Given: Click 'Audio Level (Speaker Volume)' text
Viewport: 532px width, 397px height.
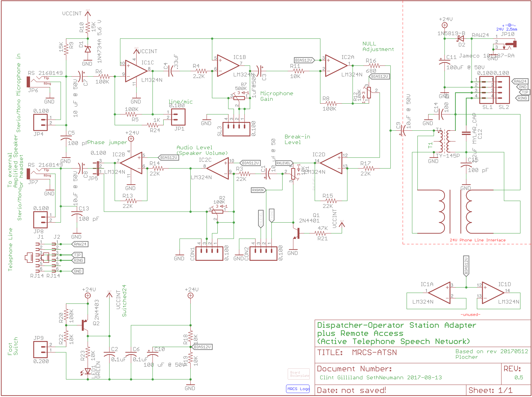Looking at the screenshot, I should 202,150.
